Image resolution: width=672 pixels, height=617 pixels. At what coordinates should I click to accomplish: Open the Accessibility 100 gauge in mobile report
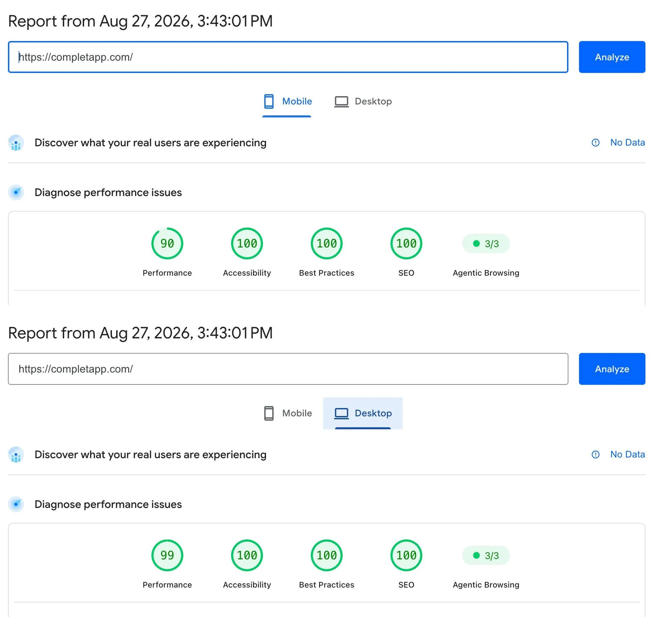247,243
